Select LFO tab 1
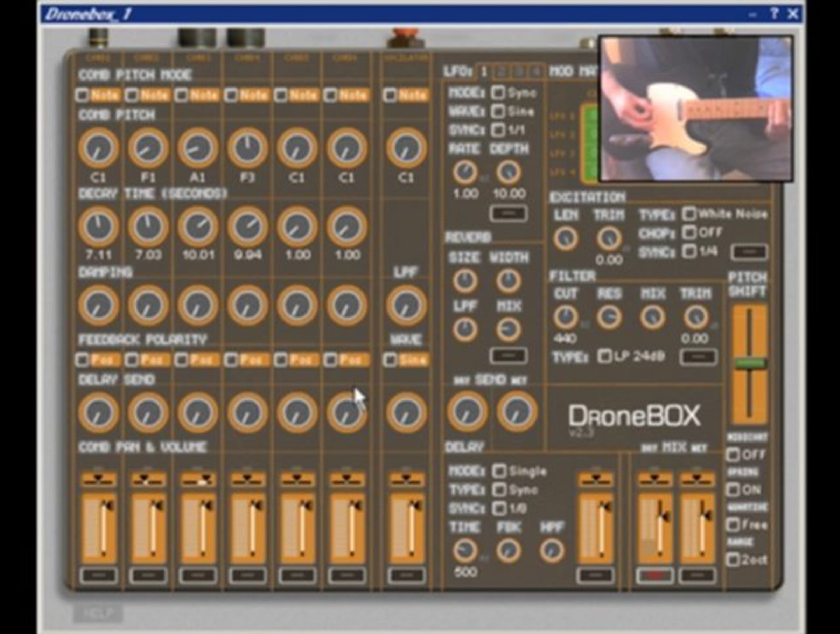 484,72
